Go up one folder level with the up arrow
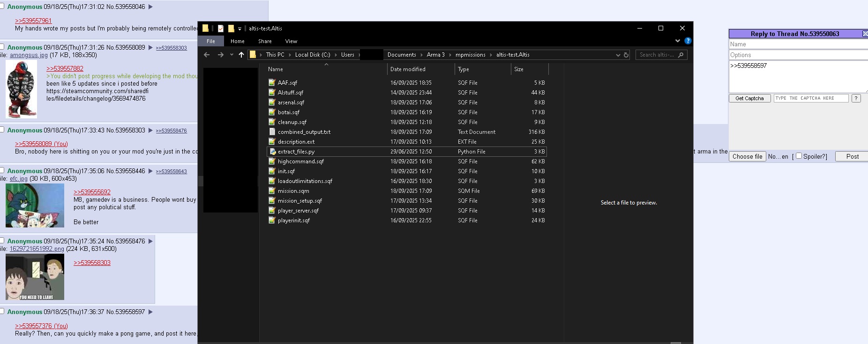The height and width of the screenshot is (344, 868). click(241, 55)
